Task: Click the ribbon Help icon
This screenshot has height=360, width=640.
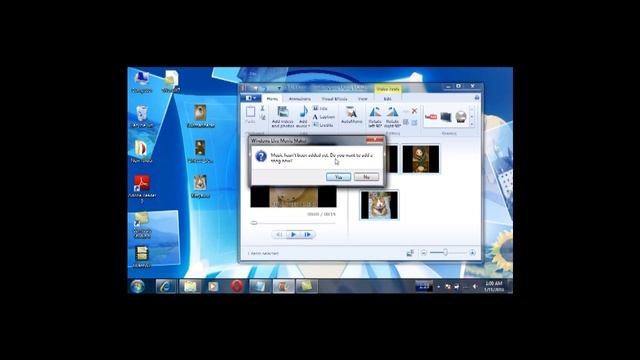Action: pos(477,98)
